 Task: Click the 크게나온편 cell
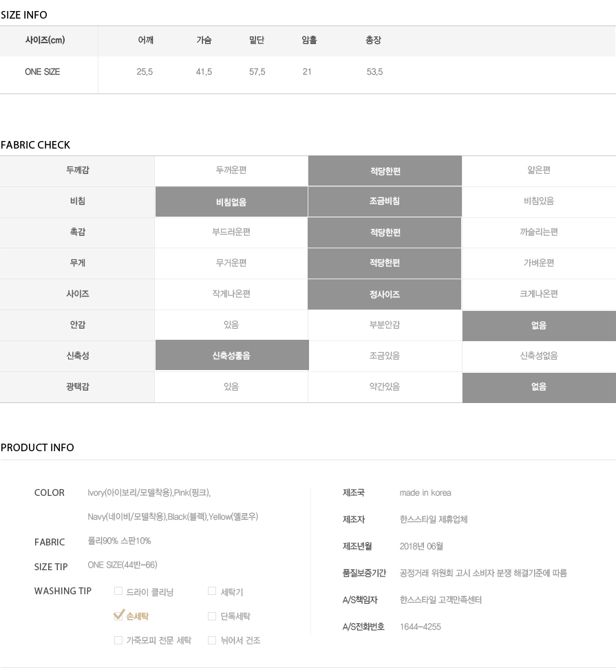click(539, 294)
